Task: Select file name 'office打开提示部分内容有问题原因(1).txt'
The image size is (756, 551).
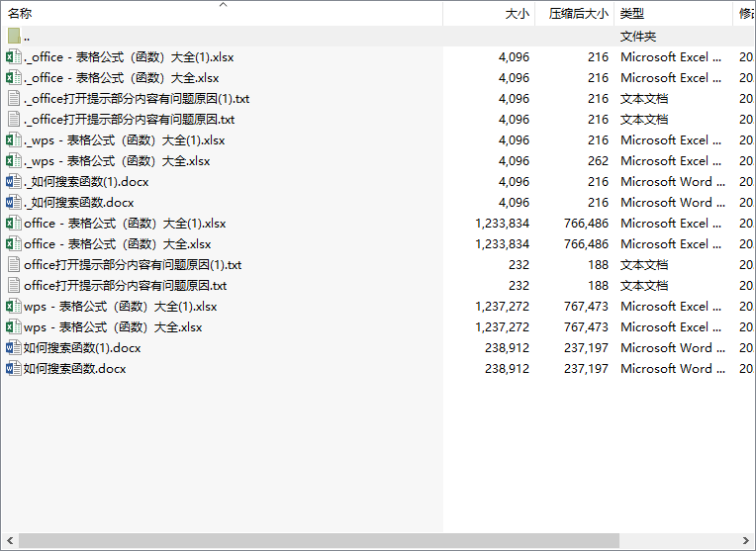Action: (133, 264)
